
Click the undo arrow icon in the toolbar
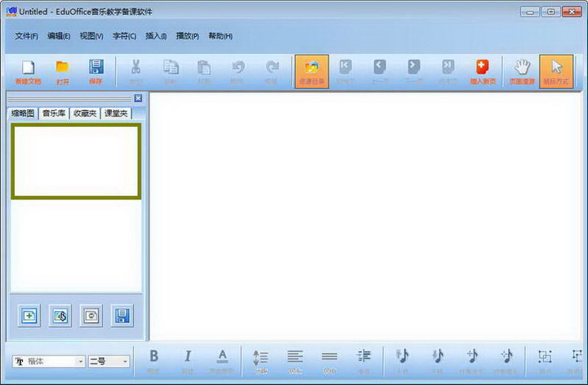tap(237, 71)
